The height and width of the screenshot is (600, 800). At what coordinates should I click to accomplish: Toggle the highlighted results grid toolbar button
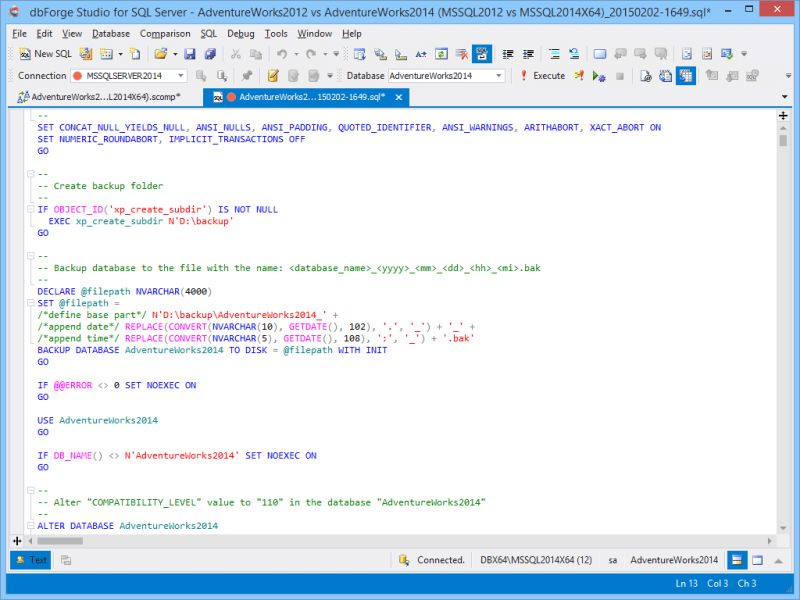(x=686, y=76)
